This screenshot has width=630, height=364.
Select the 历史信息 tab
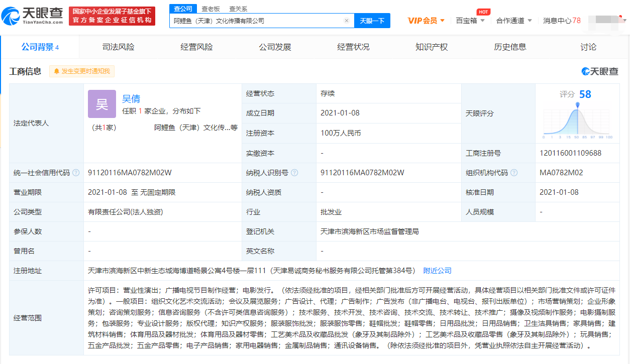tap(510, 47)
